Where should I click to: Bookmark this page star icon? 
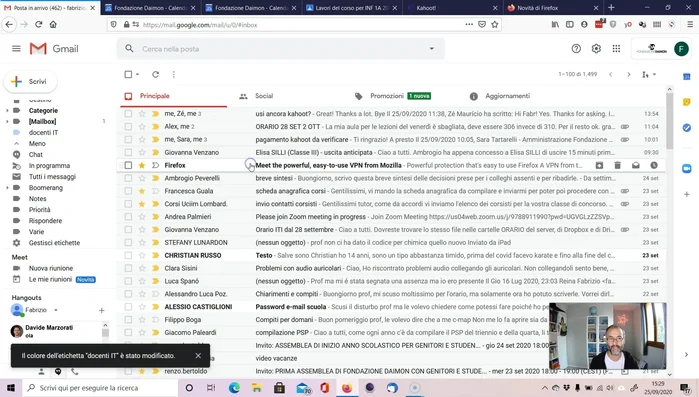pos(494,25)
